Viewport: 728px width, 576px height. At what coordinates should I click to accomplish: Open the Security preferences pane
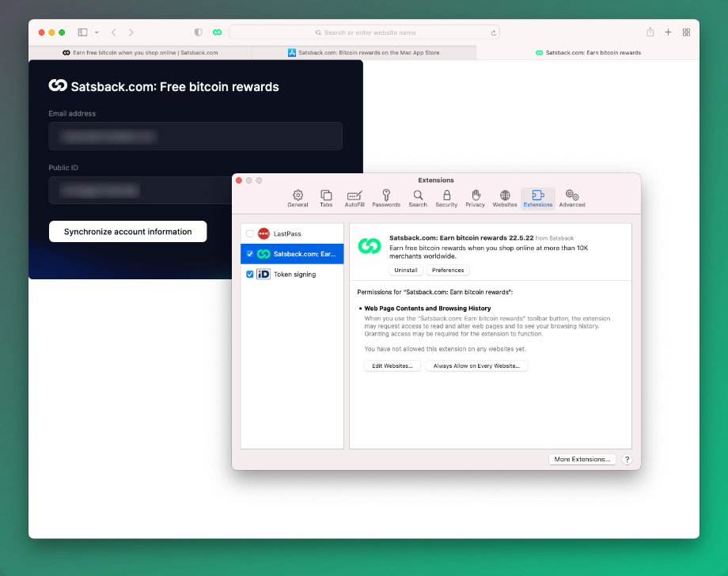tap(446, 199)
